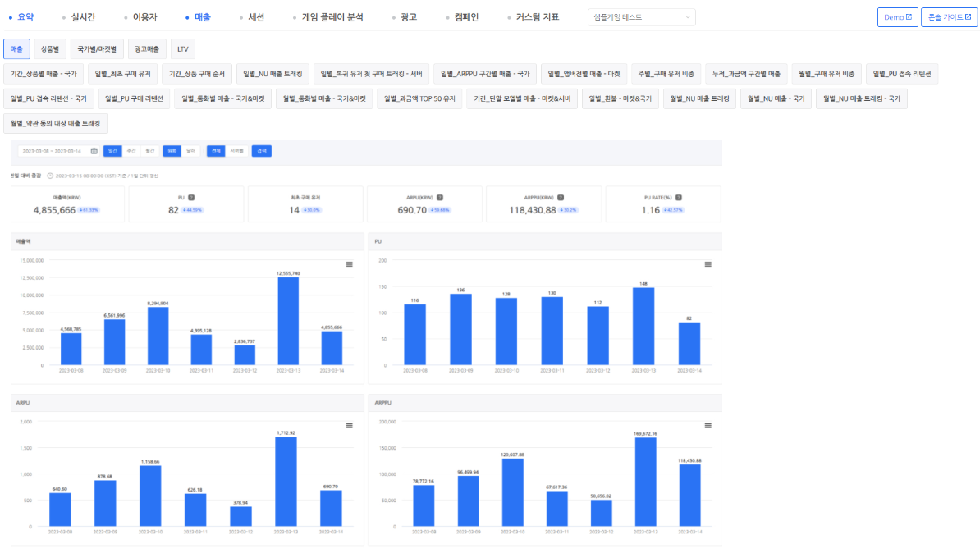Select the 일간 daily period toggle
Screen dimensions: 980x549
(112, 151)
